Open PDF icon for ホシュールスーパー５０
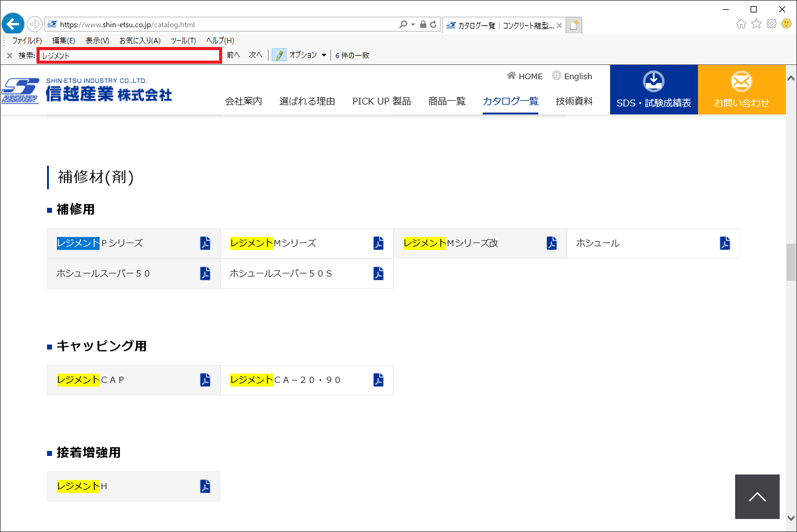The height and width of the screenshot is (532, 797). point(205,273)
